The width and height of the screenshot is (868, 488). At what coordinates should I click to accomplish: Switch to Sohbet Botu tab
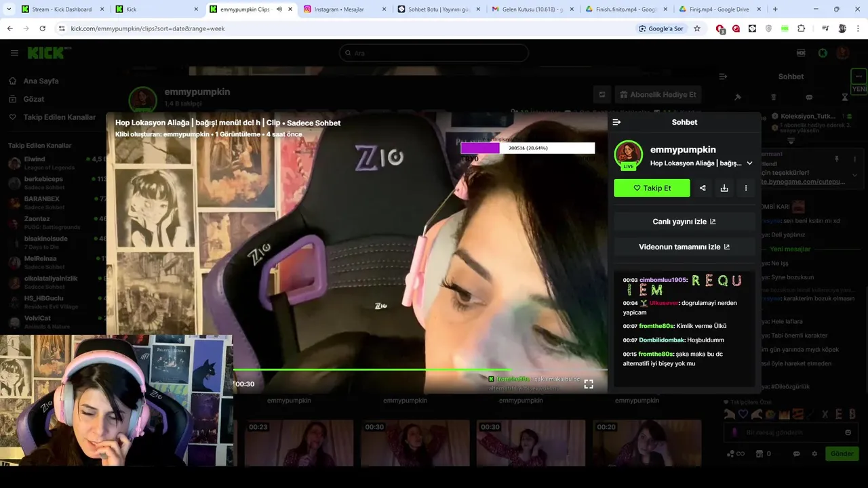coord(438,9)
